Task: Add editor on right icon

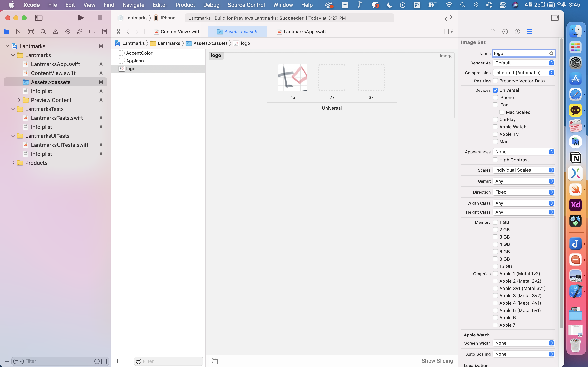Action: point(451,32)
